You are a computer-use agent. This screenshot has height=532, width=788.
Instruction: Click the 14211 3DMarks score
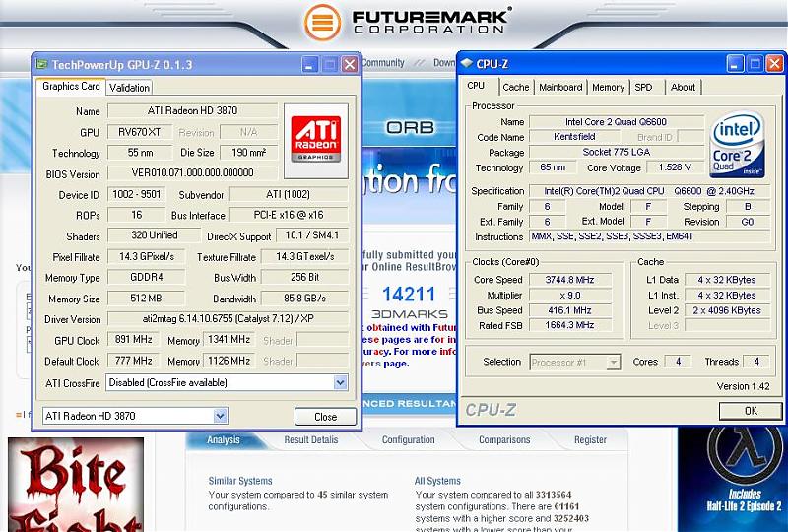409,295
